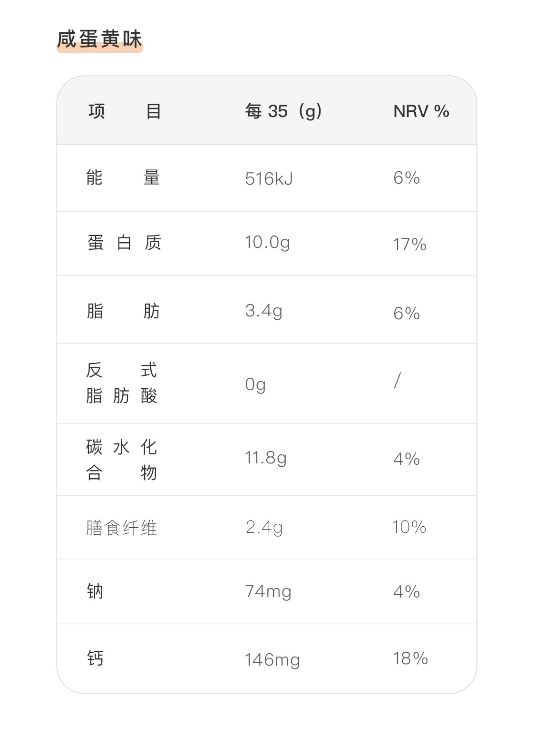Select the 项目 column header
This screenshot has width=535, height=756.
point(125,111)
